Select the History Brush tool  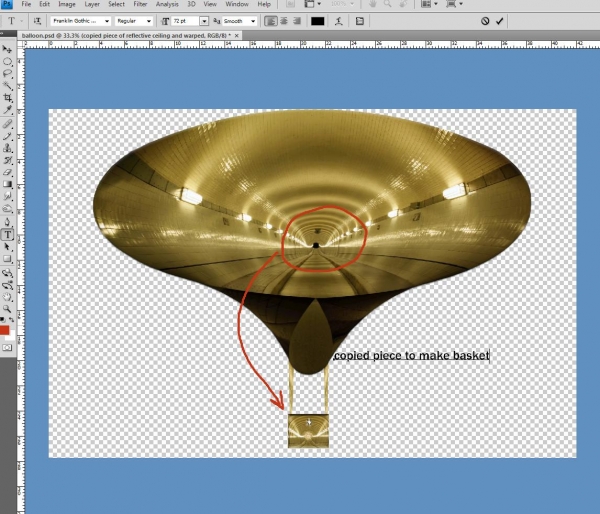7,160
